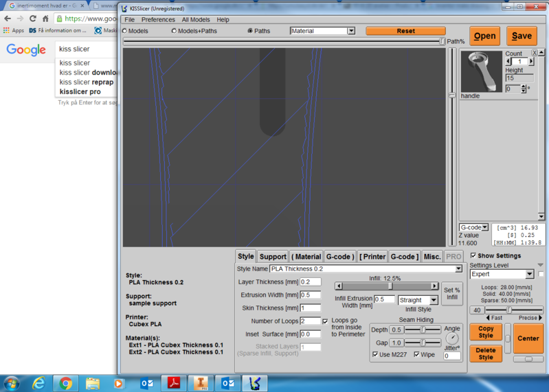Increase model count with right arrow
The image size is (549, 392).
coord(531,62)
